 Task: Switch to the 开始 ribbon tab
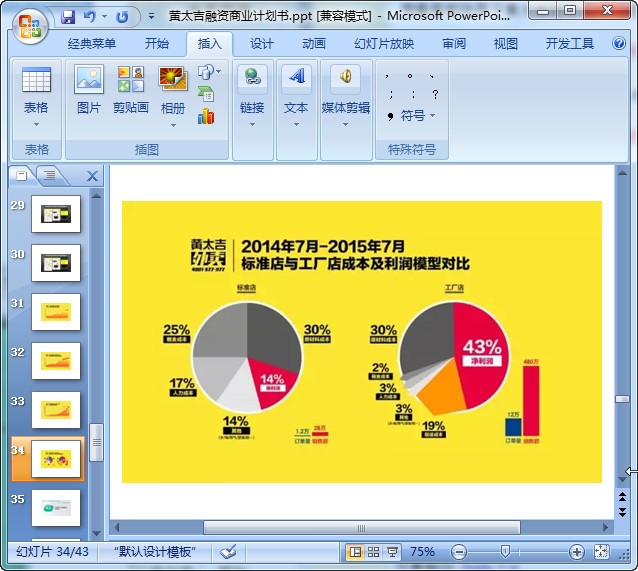(157, 44)
